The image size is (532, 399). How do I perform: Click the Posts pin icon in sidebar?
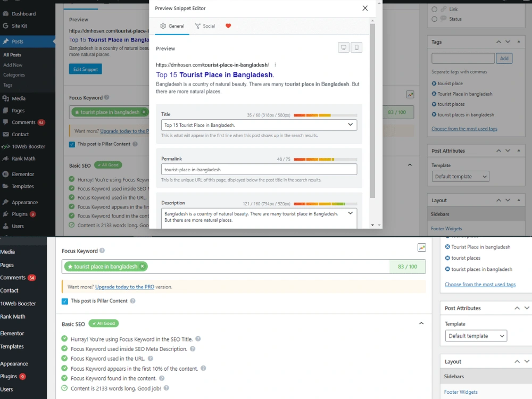pos(5,41)
